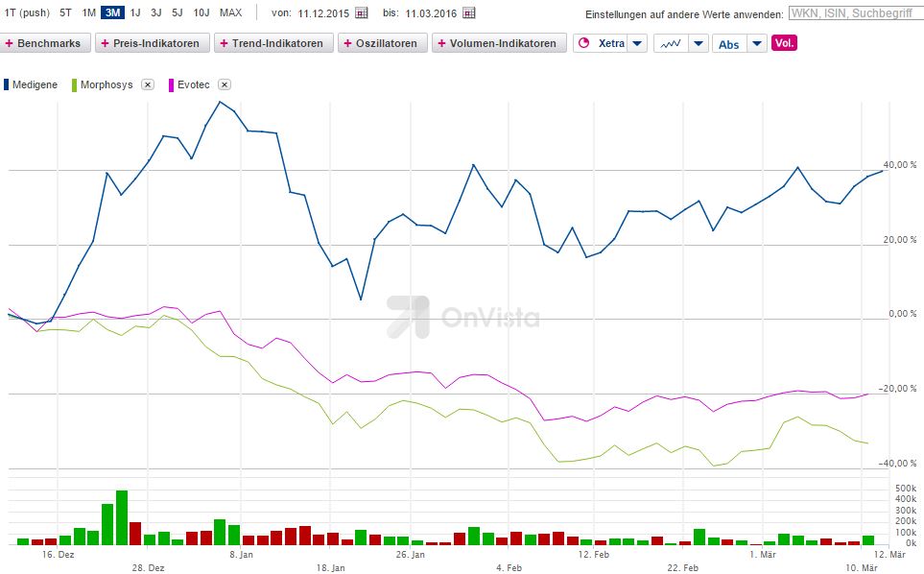Image resolution: width=924 pixels, height=574 pixels.
Task: Click the 40,00 % axis label
Action: (x=900, y=165)
